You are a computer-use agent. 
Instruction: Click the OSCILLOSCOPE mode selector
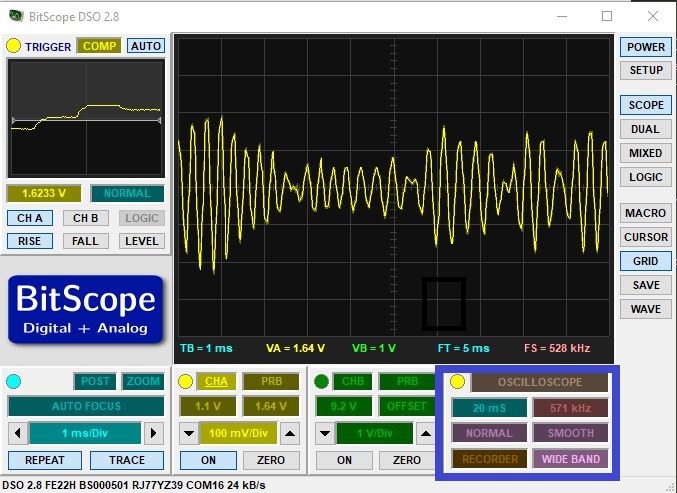540,382
